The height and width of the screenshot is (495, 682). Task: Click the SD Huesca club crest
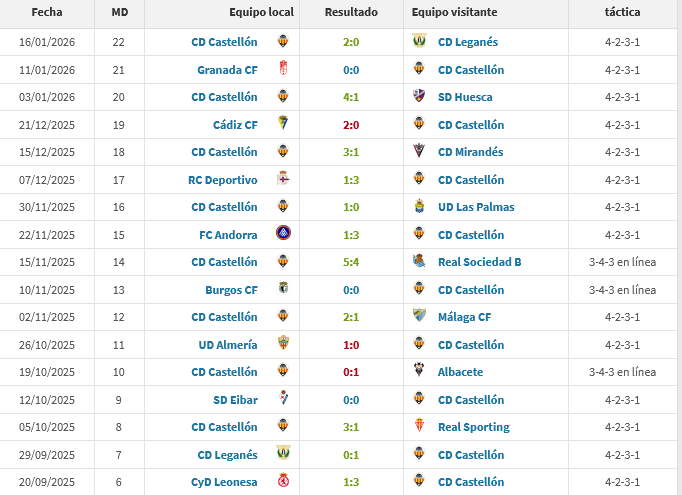coord(419,97)
